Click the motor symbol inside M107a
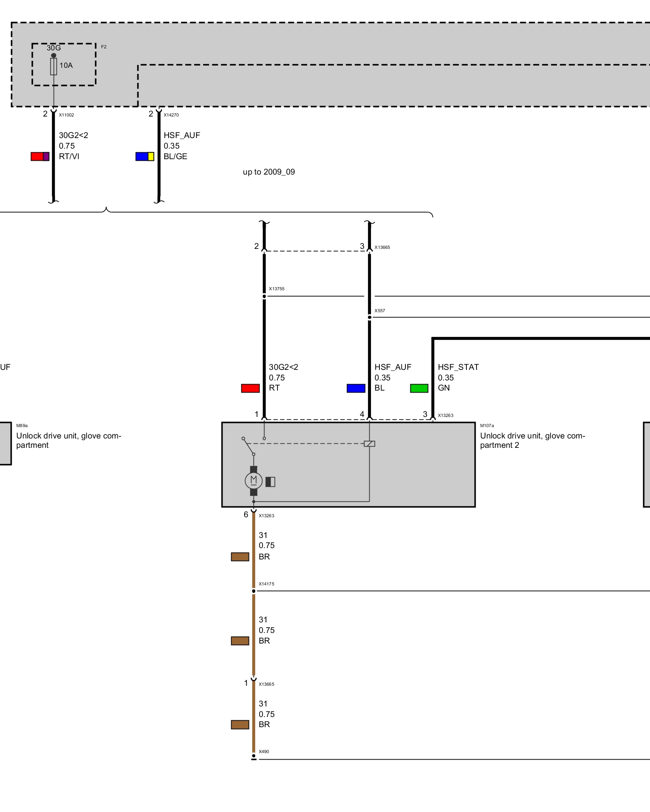The height and width of the screenshot is (812, 650). click(x=253, y=481)
